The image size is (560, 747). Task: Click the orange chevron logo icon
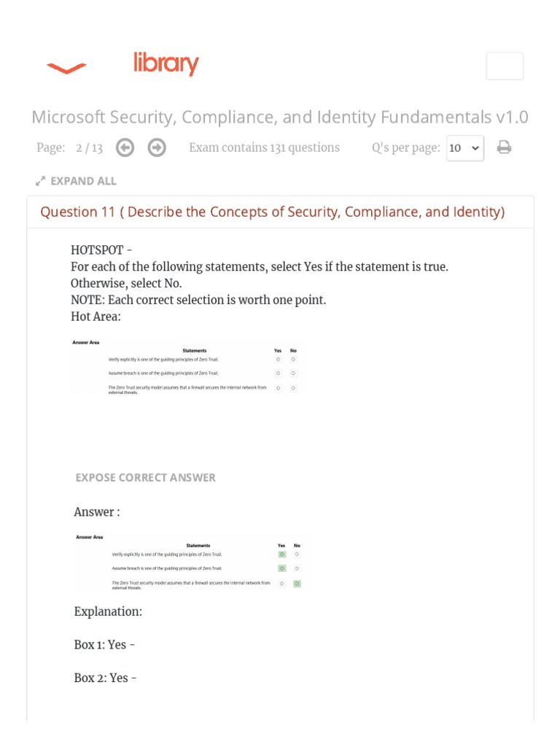[x=66, y=68]
